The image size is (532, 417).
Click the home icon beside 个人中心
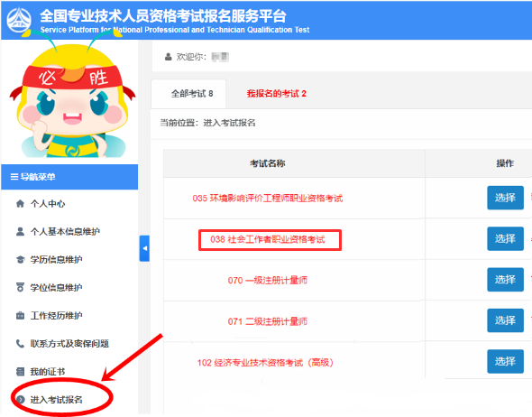(x=21, y=203)
